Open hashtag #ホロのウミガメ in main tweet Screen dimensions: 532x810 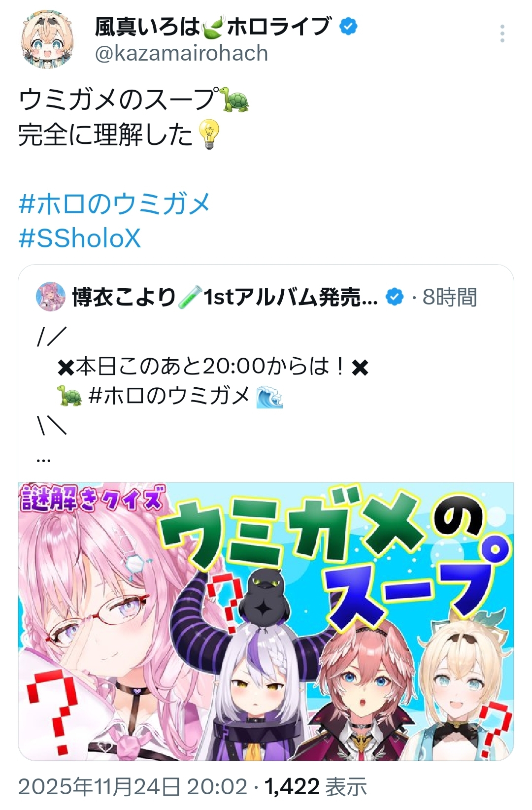114,204
